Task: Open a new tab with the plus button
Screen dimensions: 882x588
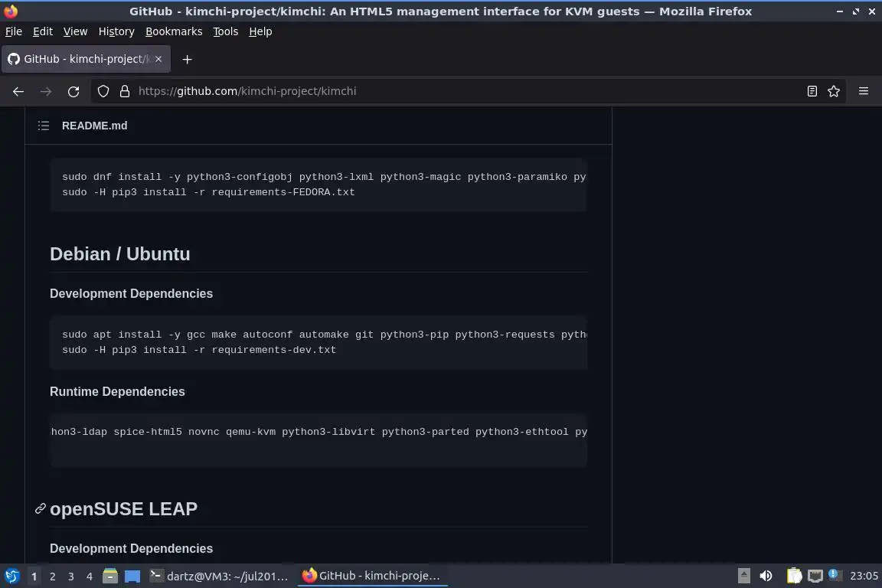Action: pos(188,59)
